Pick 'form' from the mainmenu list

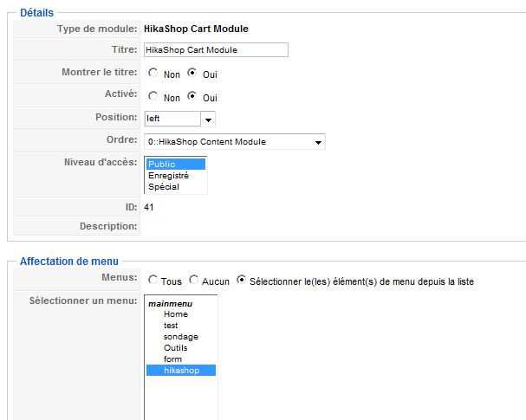172,359
